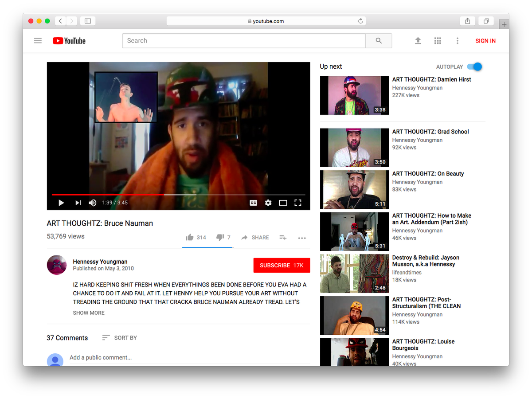Toggle the Safari sidebar button
The image size is (532, 399).
88,21
